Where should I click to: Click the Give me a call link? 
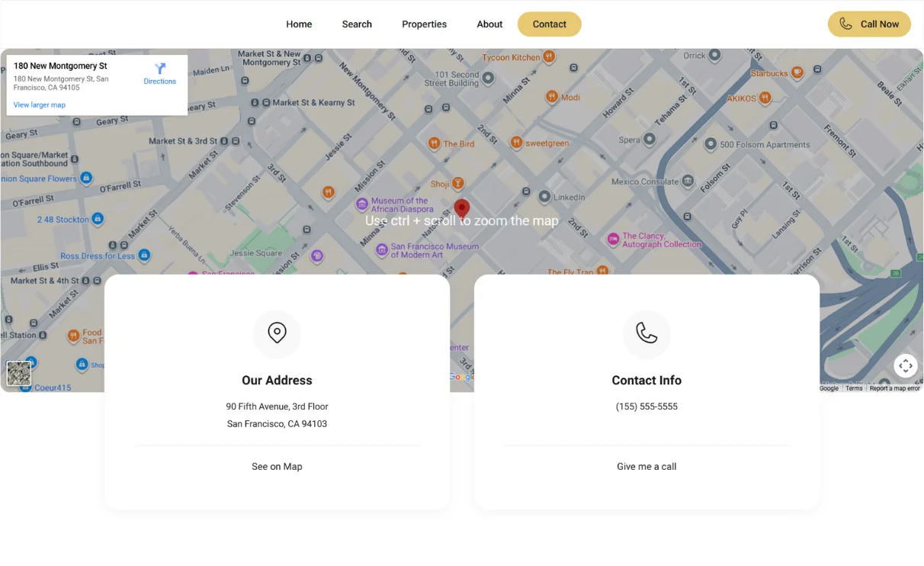pos(646,467)
